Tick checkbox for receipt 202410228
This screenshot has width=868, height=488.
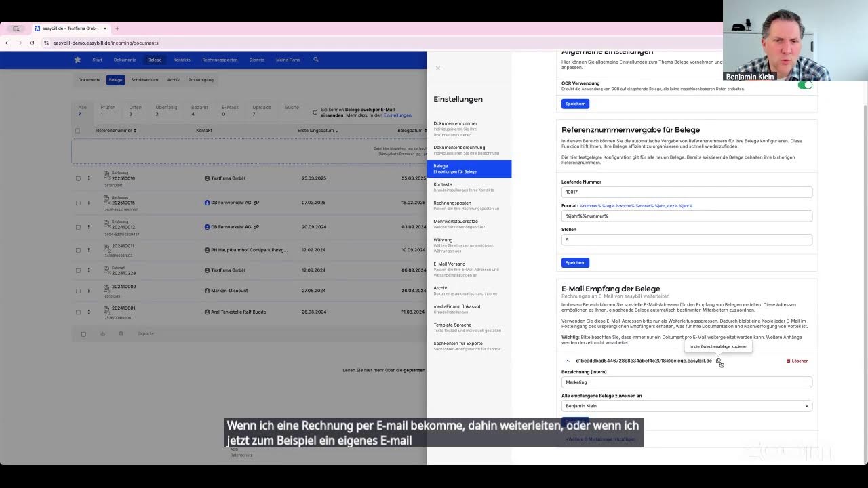pyautogui.click(x=78, y=270)
